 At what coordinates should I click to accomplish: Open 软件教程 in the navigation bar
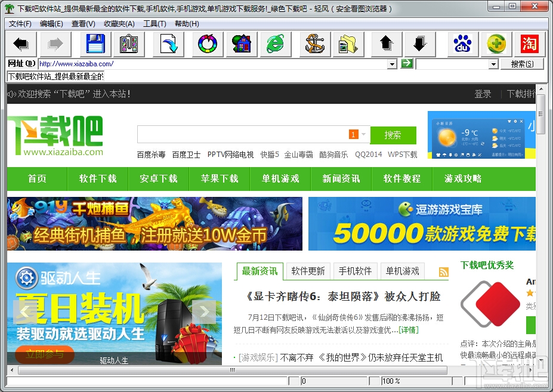tap(402, 178)
